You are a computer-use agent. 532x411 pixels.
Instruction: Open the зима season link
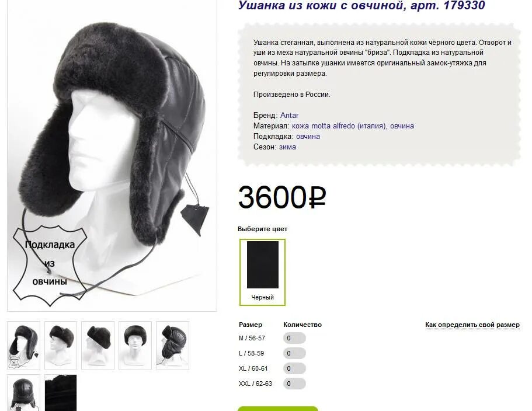(x=287, y=147)
